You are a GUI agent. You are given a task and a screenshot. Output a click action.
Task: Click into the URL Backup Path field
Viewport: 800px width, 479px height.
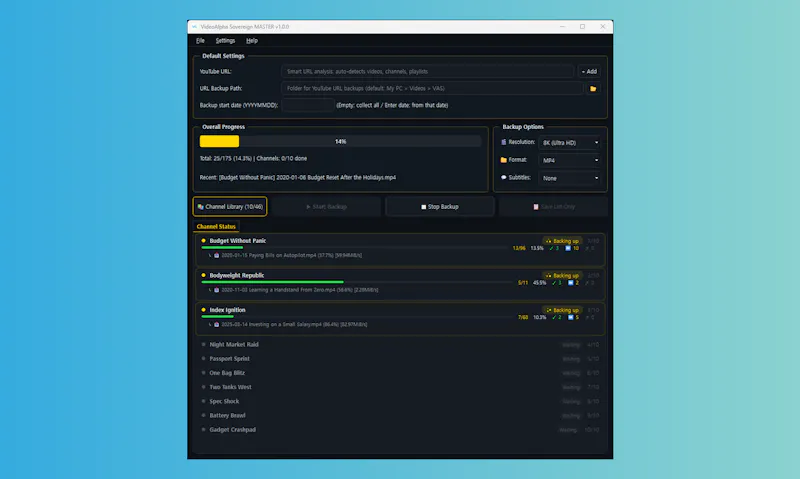[x=432, y=88]
